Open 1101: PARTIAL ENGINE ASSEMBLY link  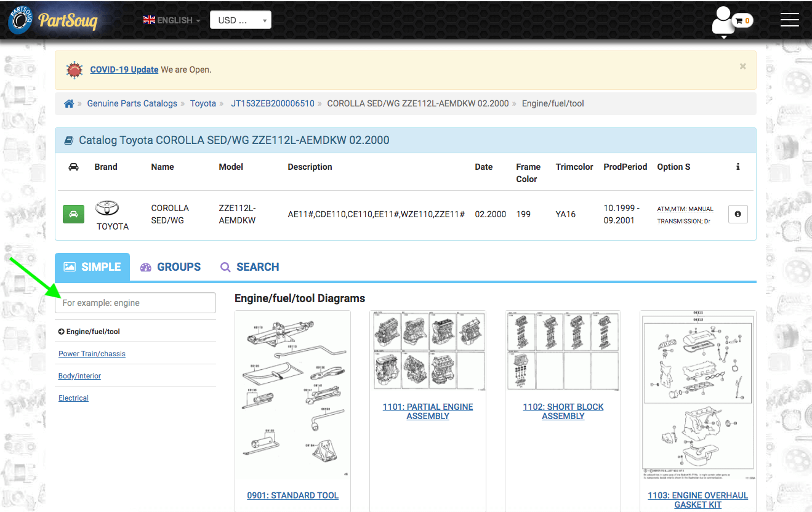(428, 412)
